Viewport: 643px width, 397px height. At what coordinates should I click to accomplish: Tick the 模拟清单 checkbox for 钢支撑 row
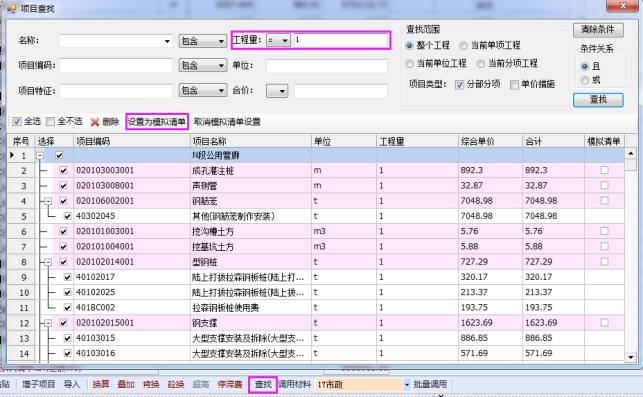pos(604,322)
